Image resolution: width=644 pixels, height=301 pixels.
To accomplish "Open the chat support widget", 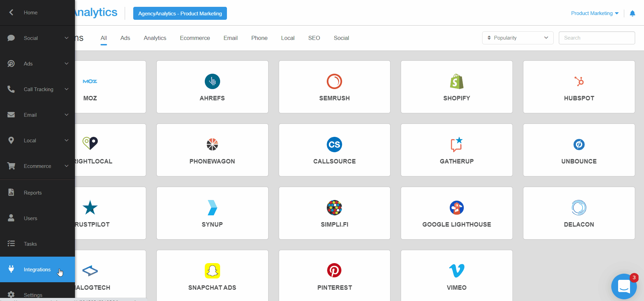I will point(624,286).
